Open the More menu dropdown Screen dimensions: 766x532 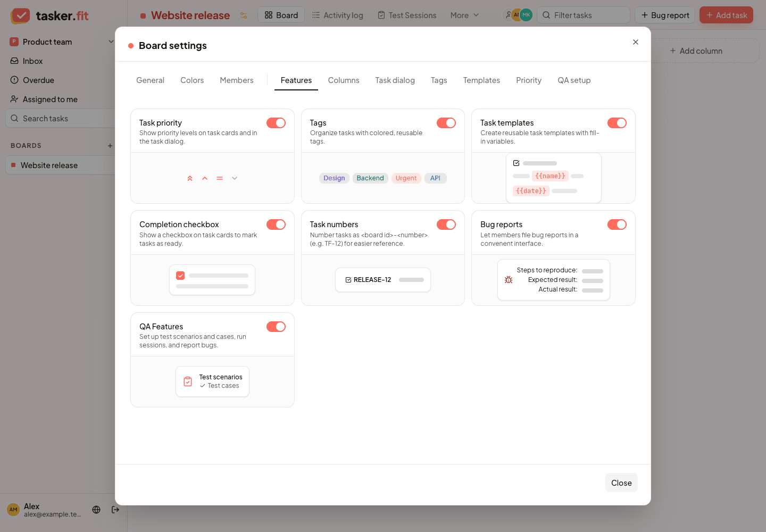464,15
